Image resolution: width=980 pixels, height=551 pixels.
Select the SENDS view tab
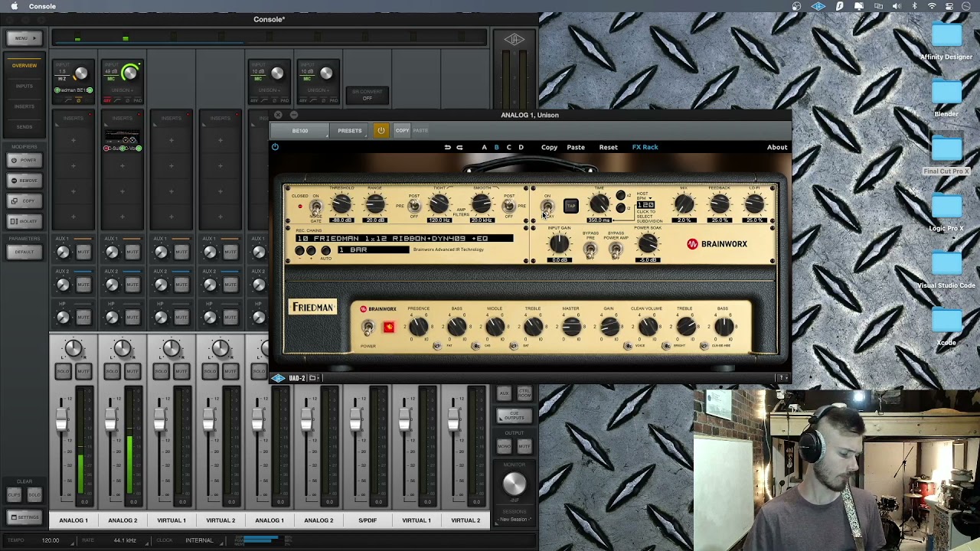click(x=24, y=126)
